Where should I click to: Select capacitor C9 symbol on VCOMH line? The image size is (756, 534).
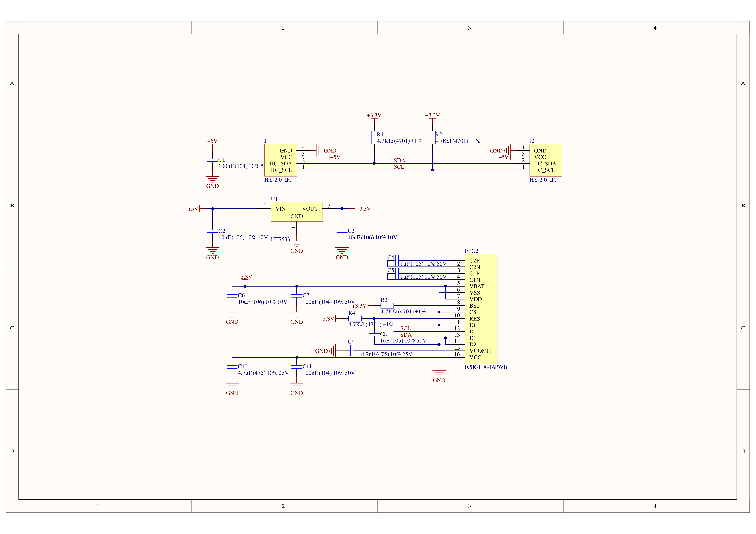click(352, 351)
